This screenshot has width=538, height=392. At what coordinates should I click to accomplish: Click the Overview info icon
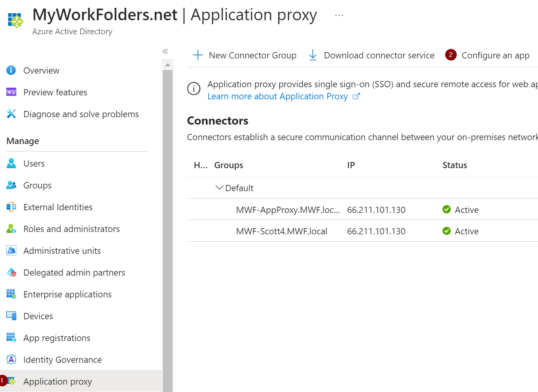coord(11,70)
